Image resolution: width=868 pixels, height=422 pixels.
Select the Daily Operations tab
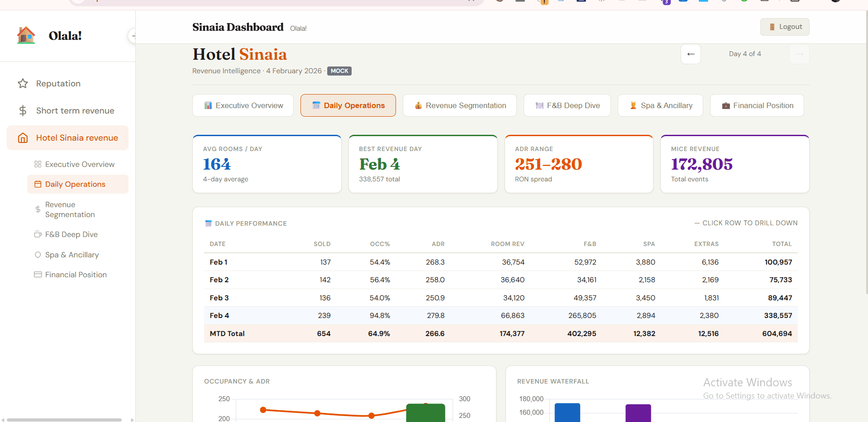[x=348, y=105]
